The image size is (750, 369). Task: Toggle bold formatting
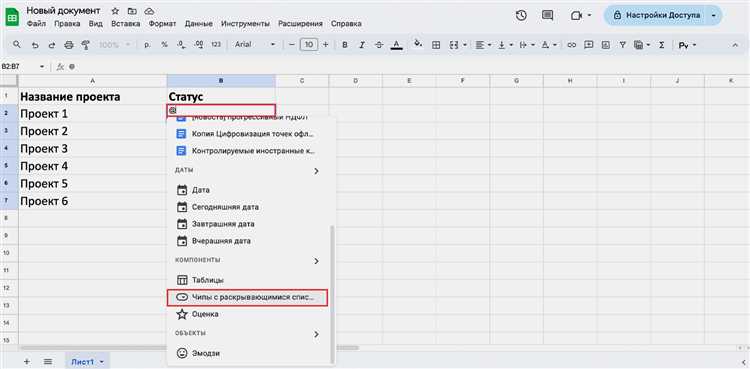[344, 45]
